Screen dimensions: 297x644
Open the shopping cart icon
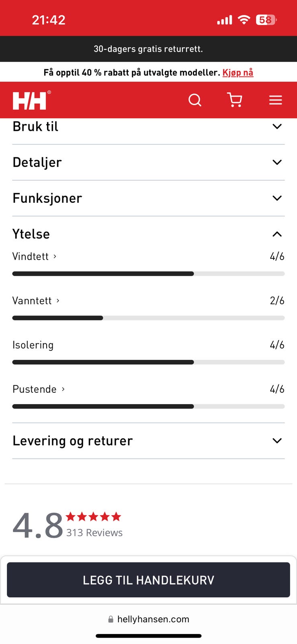click(235, 100)
